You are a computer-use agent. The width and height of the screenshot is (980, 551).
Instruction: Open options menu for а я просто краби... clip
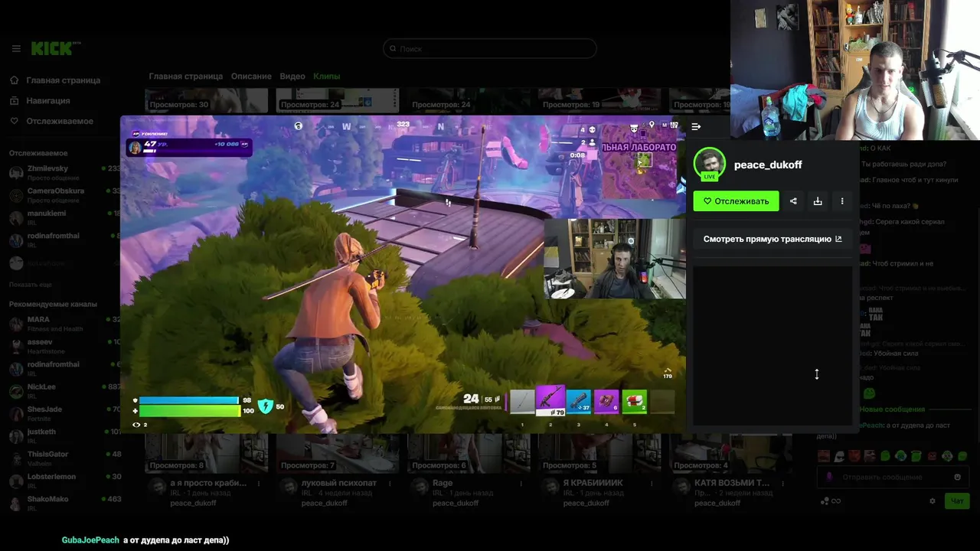[260, 484]
